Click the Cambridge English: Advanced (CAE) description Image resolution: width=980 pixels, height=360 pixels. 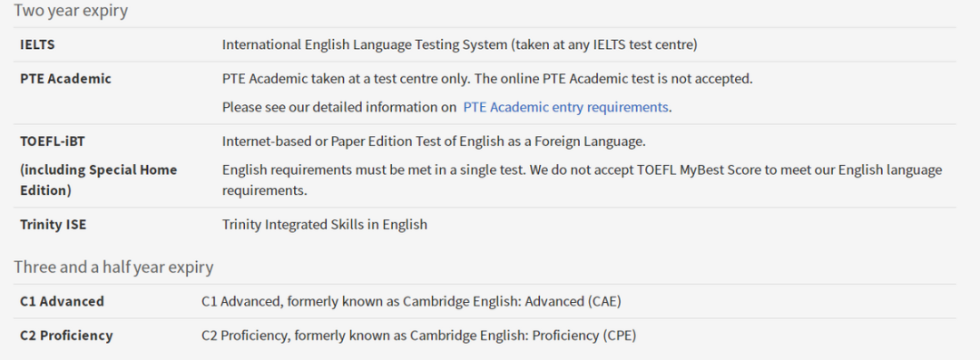[x=411, y=301]
